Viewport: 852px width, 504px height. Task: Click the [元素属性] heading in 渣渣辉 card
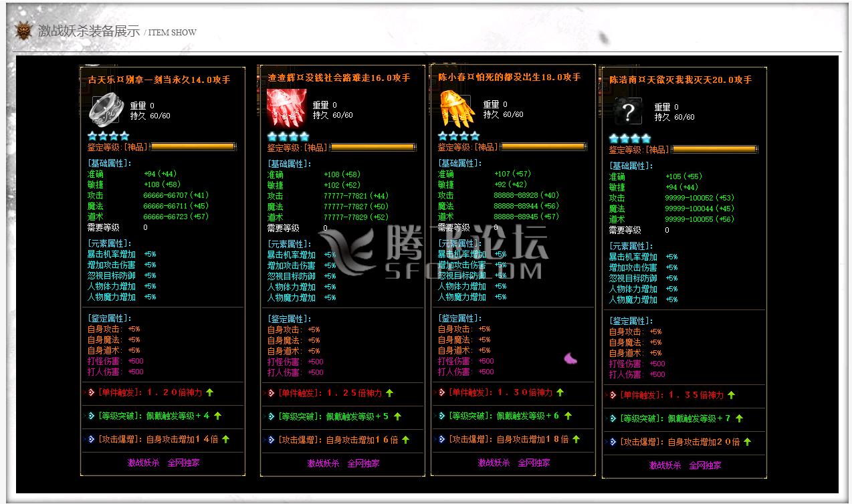[x=290, y=244]
